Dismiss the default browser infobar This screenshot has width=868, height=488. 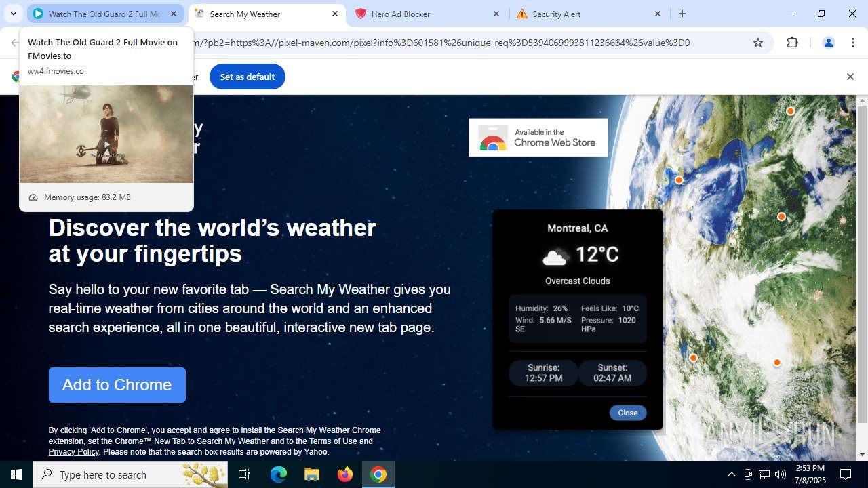[850, 77]
